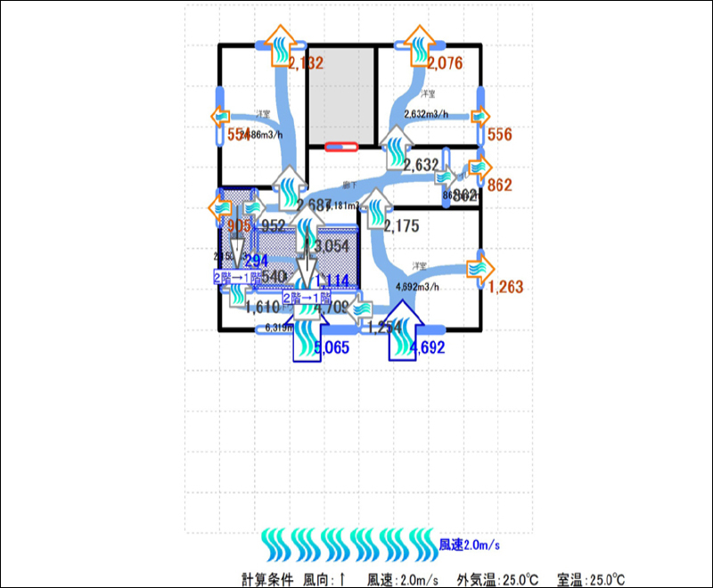Viewport: 713px width, 588px height.
Task: Click the 廊下 corridor label
Action: tap(349, 185)
